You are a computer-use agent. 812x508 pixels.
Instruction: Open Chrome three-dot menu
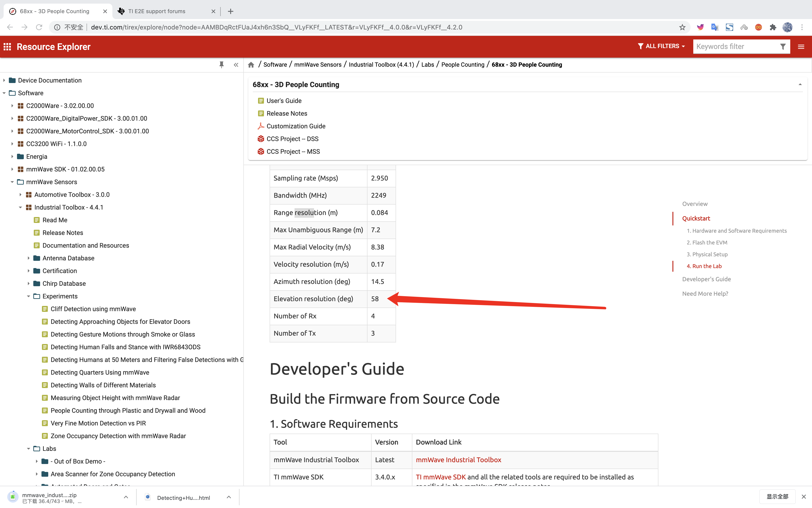click(x=802, y=27)
